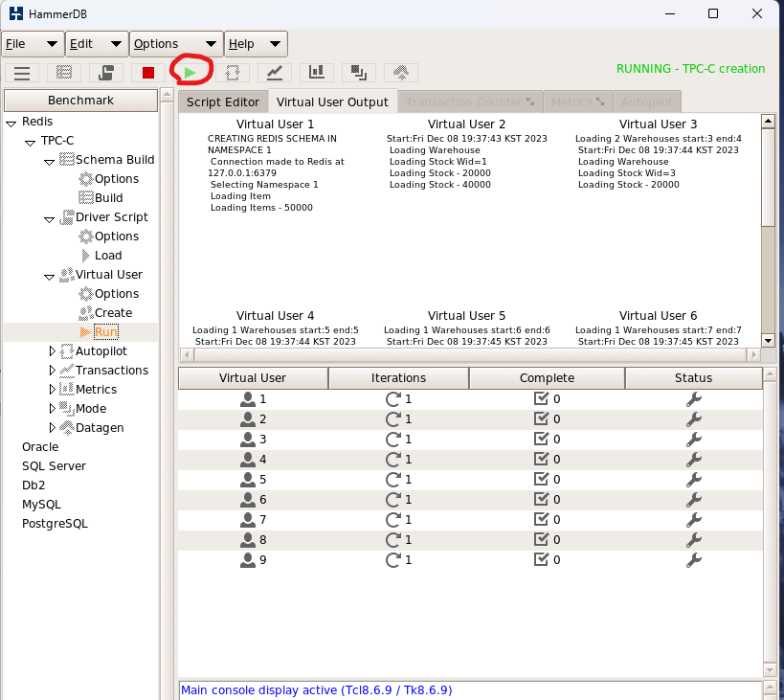Click the iterations icon for user 2
This screenshot has height=700, width=784.
click(393, 419)
